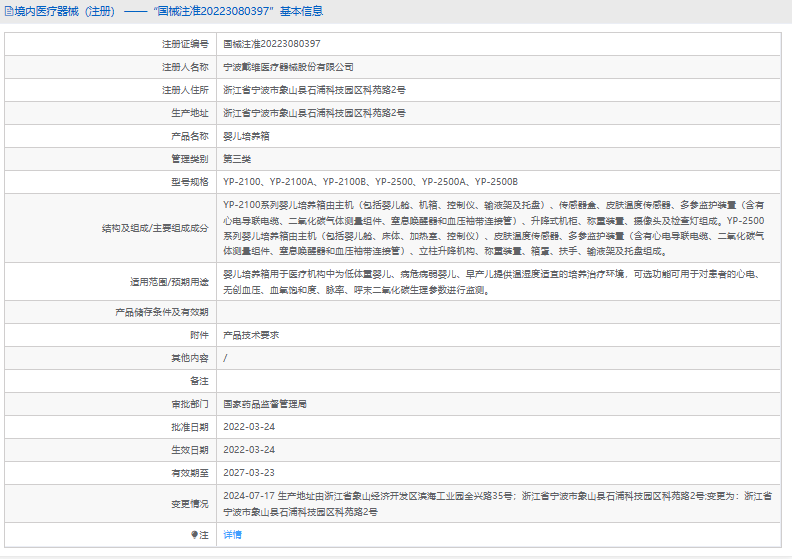Click the 注册人住所 address value
This screenshot has width=792, height=559.
[314, 90]
